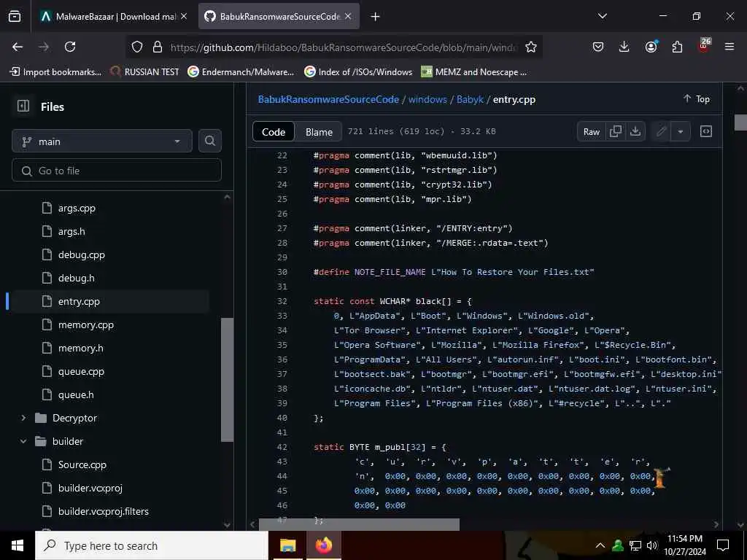Image resolution: width=747 pixels, height=560 pixels.
Task: Click the file tree vertical scrollbar
Action: pyautogui.click(x=228, y=379)
